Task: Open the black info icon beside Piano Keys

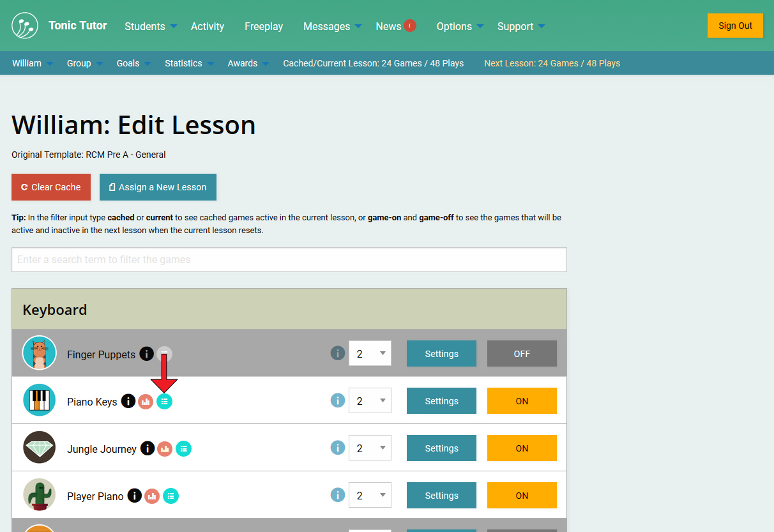Action: (x=128, y=401)
